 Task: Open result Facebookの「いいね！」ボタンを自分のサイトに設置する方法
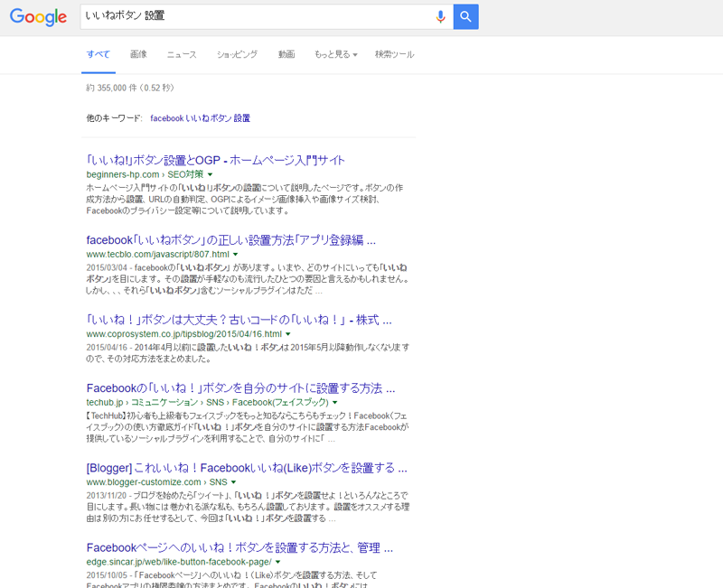coord(240,388)
